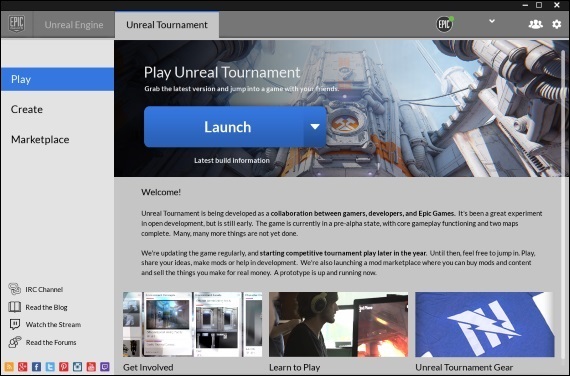The width and height of the screenshot is (570, 376).
Task: Open the Get Involved thumbnail image
Action: (192, 324)
